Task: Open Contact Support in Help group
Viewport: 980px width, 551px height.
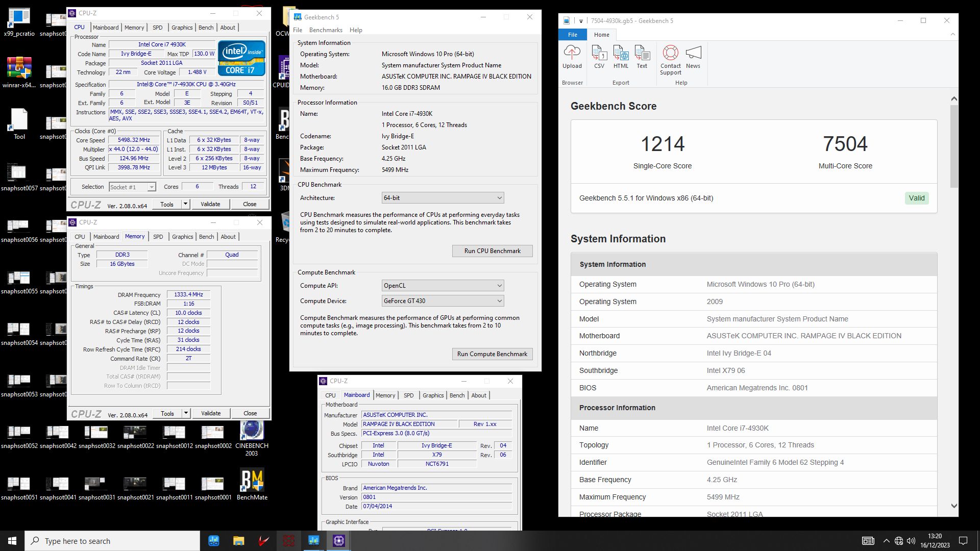Action: 670,60
